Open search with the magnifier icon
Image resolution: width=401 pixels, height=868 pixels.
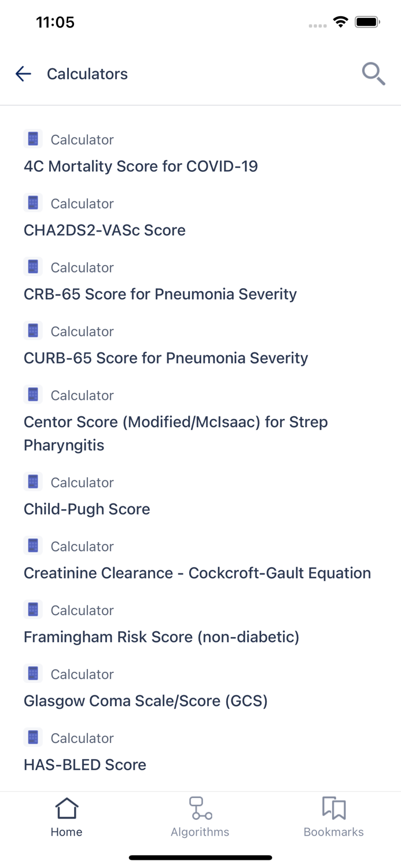click(x=373, y=73)
